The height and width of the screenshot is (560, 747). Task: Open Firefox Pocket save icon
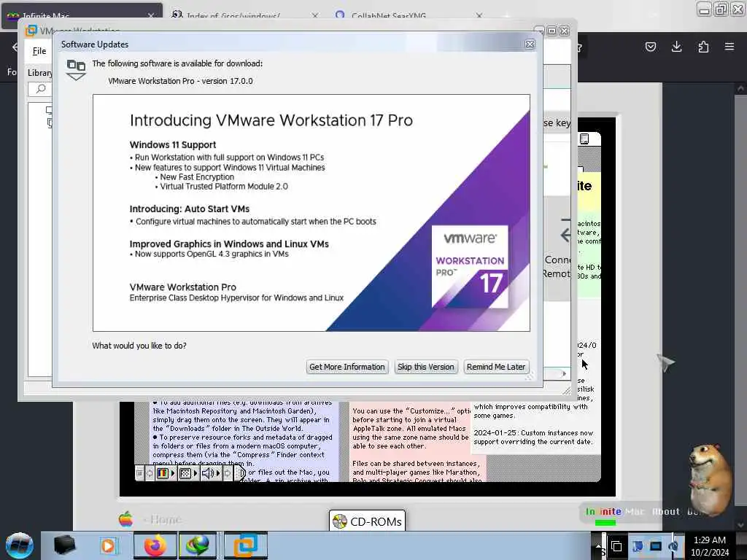[650, 47]
